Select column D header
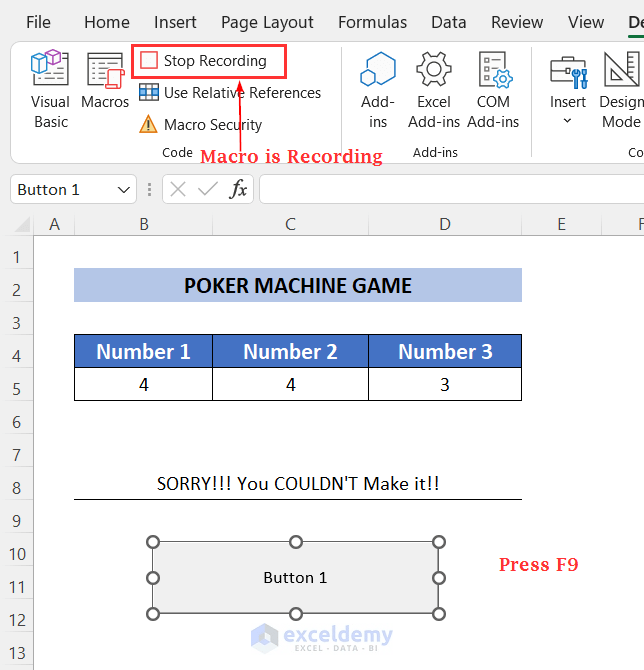644x670 pixels. (445, 224)
